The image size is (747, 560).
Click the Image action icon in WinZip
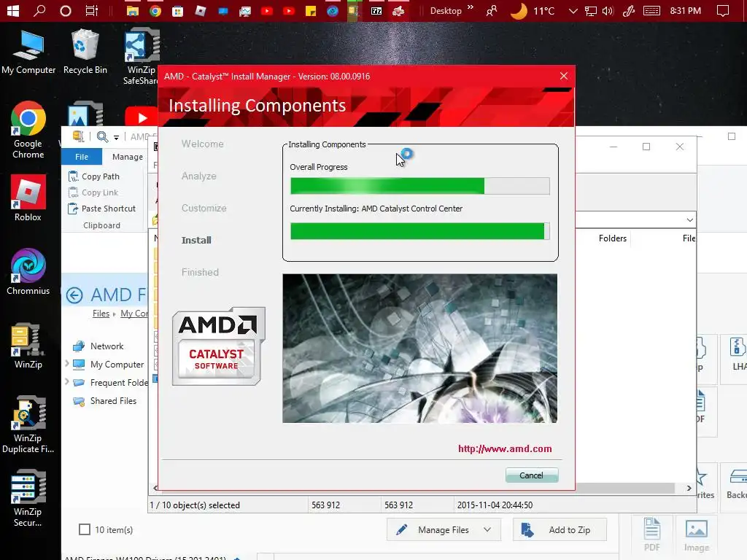click(x=697, y=534)
